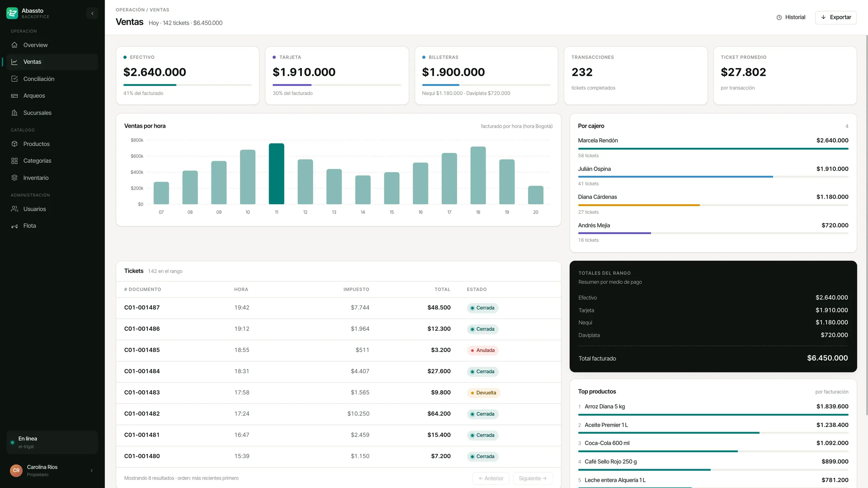Expand the Carolina Rios account chevron
Screen dimensions: 868x488
tap(92, 470)
